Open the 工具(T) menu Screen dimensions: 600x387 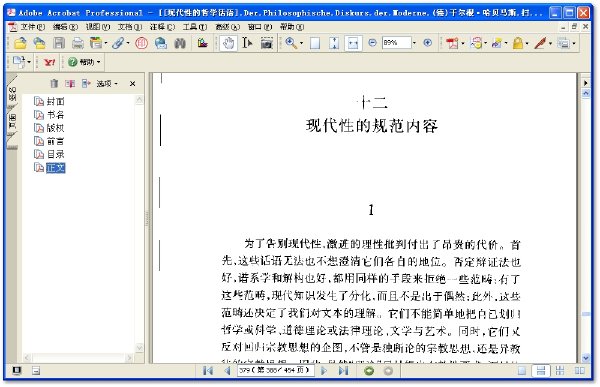[x=195, y=27]
